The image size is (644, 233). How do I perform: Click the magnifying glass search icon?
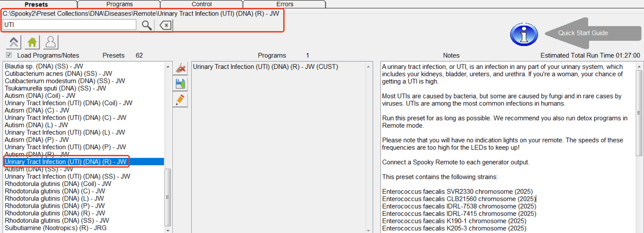point(147,25)
